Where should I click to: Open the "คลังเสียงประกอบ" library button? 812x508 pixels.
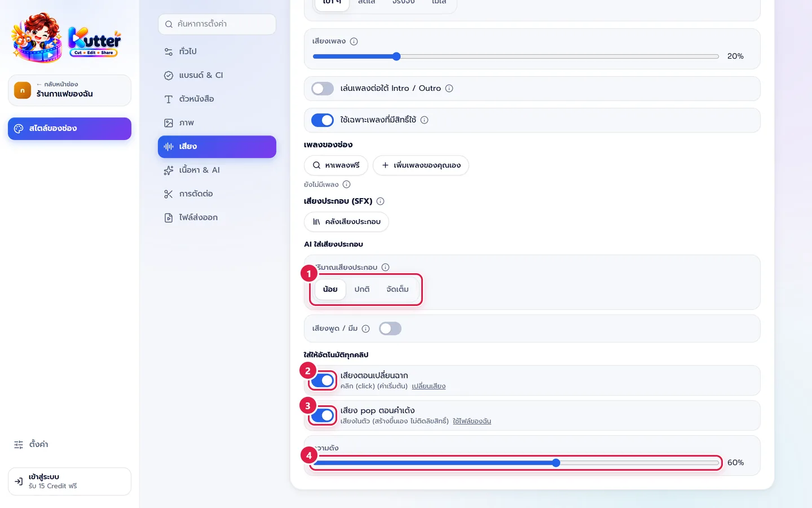pyautogui.click(x=346, y=222)
